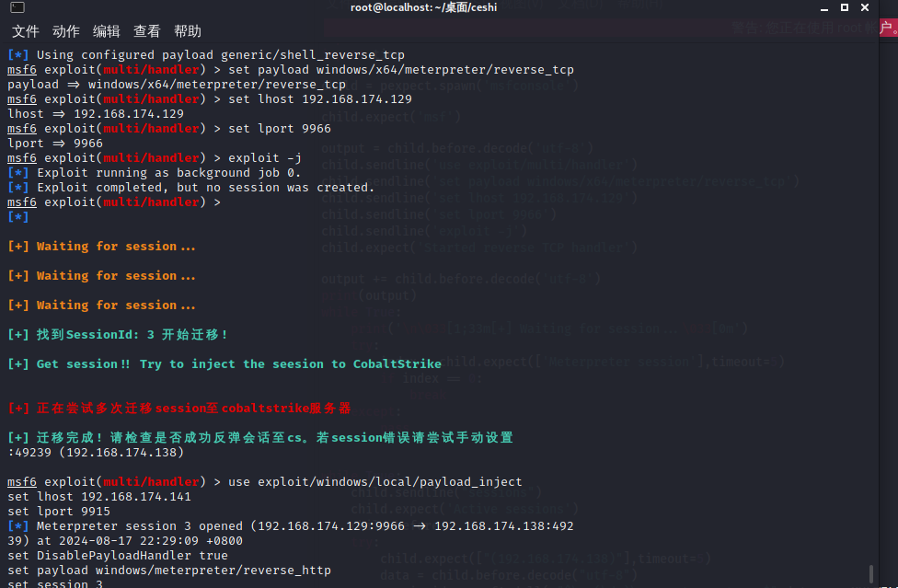Click 'set lport 9966' command
The width and height of the screenshot is (898, 588).
pos(280,129)
